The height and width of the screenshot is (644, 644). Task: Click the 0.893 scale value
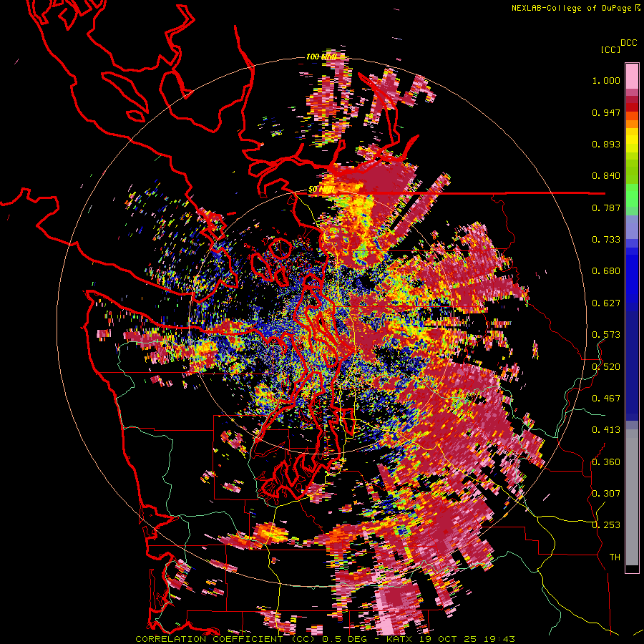tap(606, 144)
